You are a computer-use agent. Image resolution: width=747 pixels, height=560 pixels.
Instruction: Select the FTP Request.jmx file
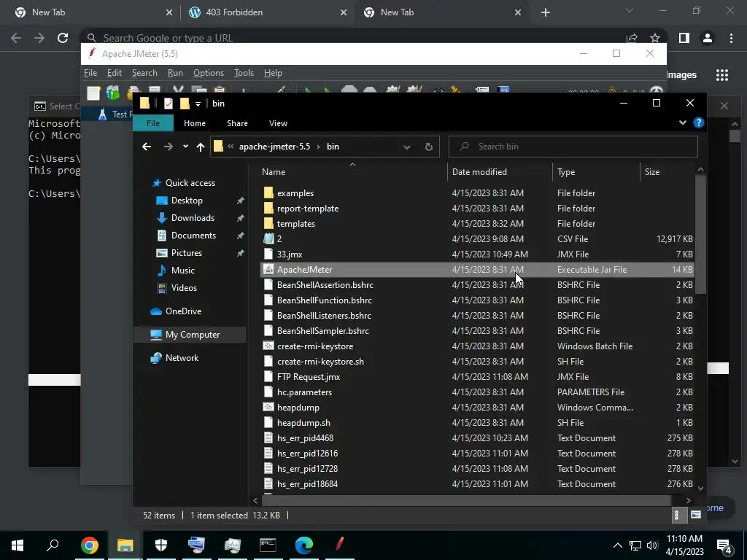[x=477, y=377]
